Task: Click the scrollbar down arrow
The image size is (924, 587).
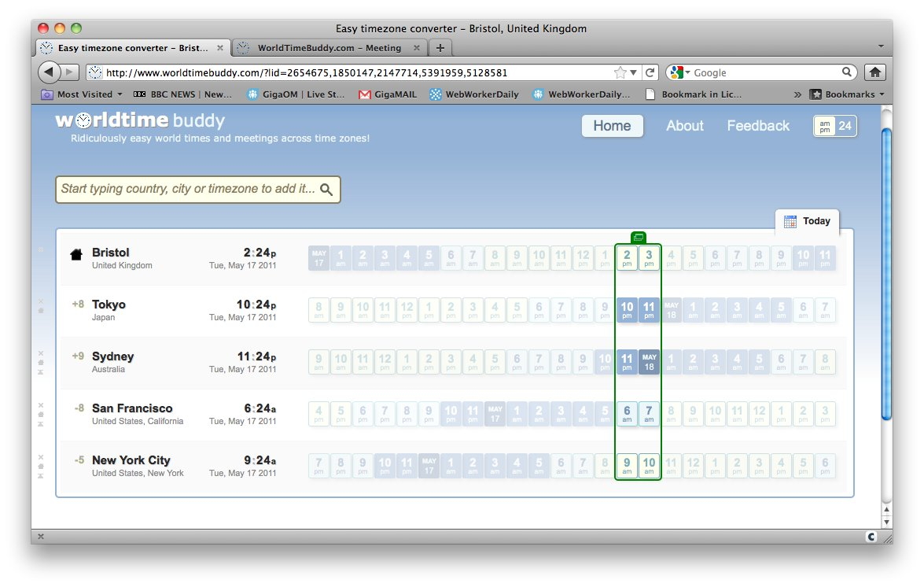Action: 886,522
